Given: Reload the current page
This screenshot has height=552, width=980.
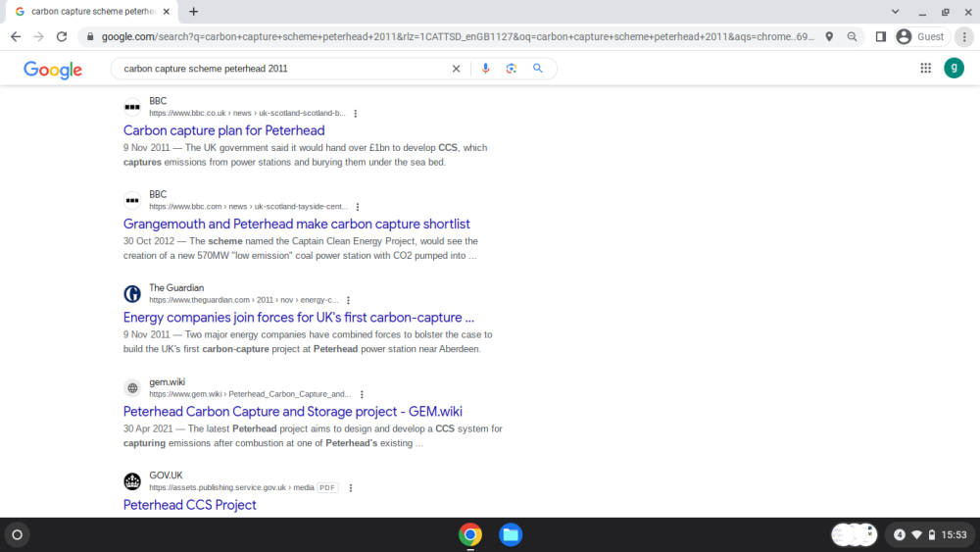Looking at the screenshot, I should [61, 37].
